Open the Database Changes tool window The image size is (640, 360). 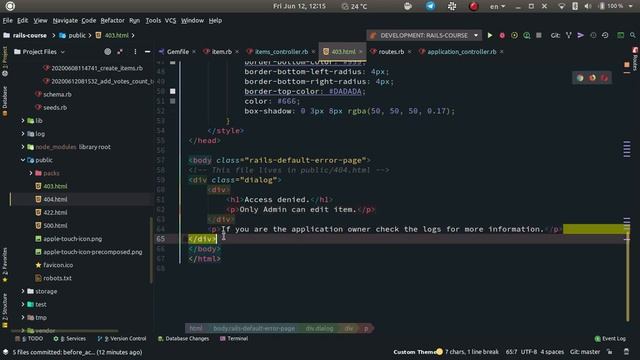coord(183,338)
